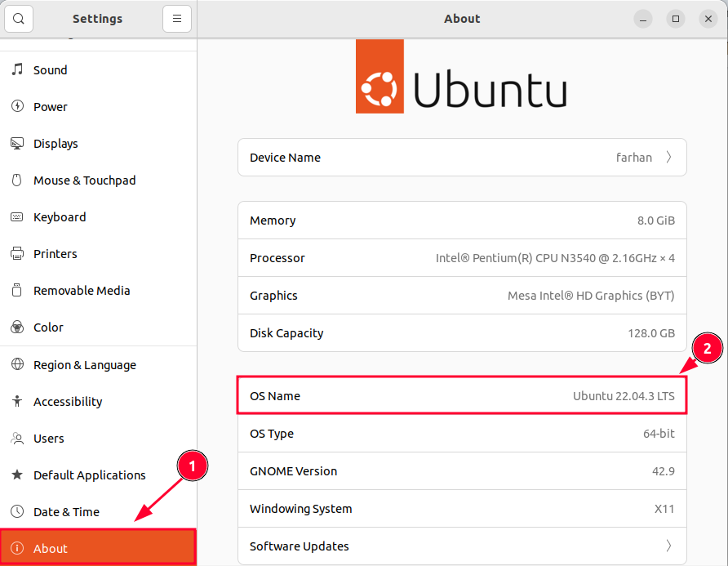
Task: Click the Region & Language globe icon
Action: [17, 364]
